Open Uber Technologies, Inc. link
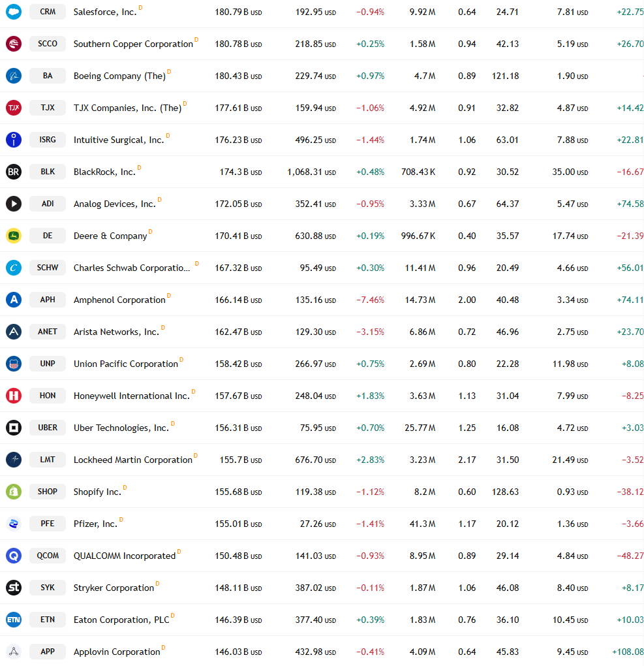The height and width of the screenshot is (666, 644). point(121,428)
